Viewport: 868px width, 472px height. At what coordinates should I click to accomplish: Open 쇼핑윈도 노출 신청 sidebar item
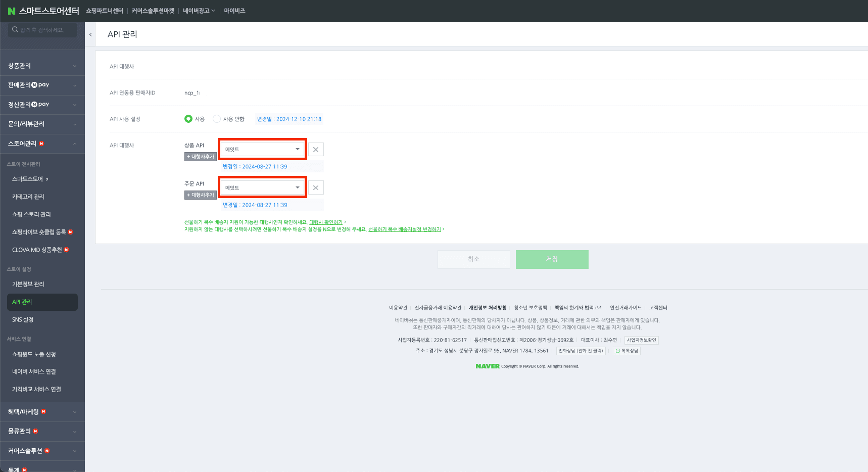34,354
